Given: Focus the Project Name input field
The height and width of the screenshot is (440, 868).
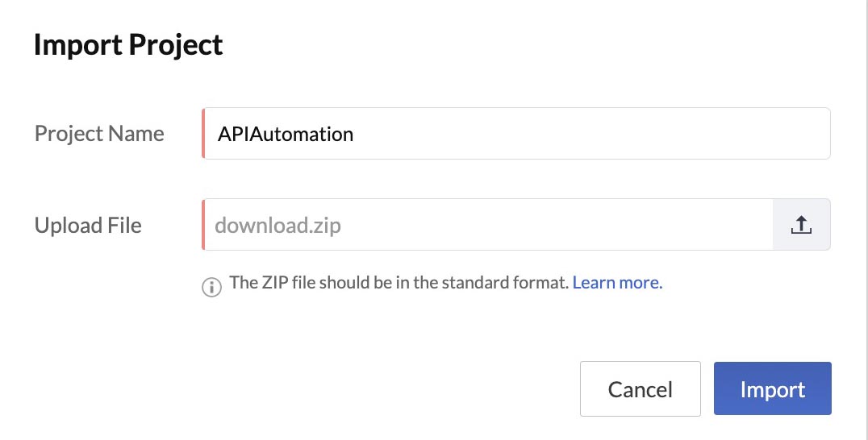Looking at the screenshot, I should pyautogui.click(x=516, y=134).
